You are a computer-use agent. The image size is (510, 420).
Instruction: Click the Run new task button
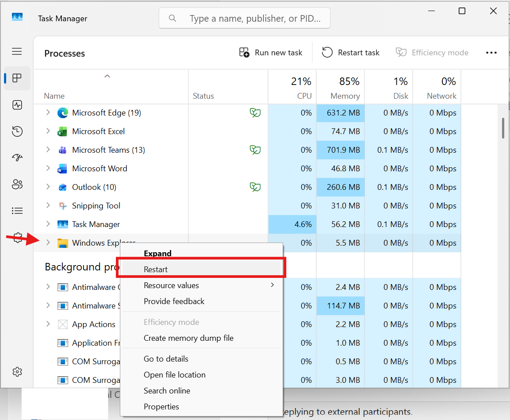tap(271, 53)
